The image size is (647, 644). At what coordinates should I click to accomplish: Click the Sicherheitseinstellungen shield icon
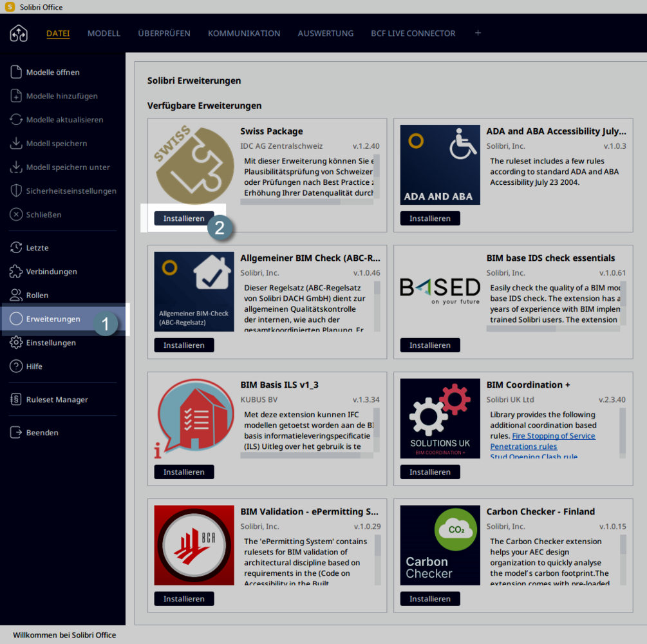click(15, 191)
